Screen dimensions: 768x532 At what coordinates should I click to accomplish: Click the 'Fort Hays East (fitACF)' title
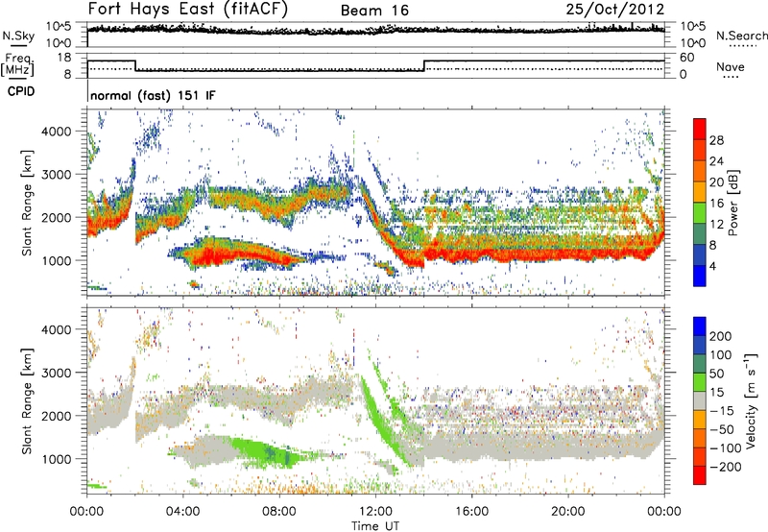[x=187, y=10]
